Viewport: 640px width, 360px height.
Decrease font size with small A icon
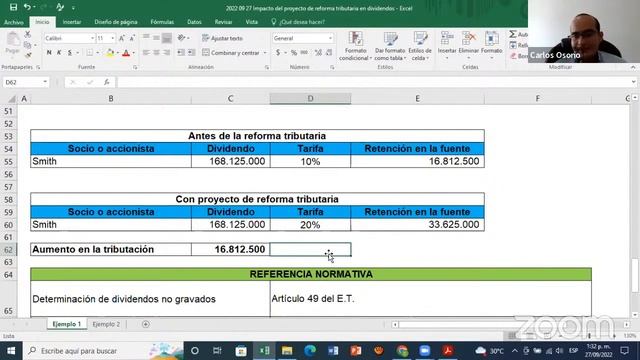click(132, 38)
